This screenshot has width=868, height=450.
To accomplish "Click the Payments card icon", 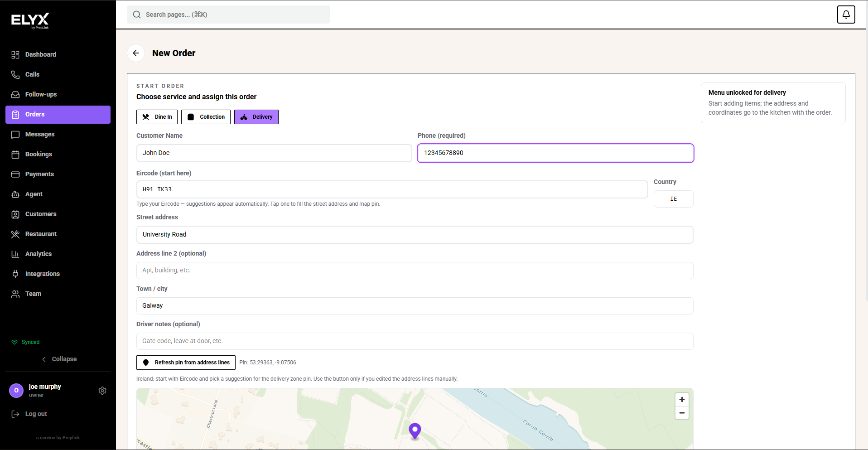I will tap(15, 174).
